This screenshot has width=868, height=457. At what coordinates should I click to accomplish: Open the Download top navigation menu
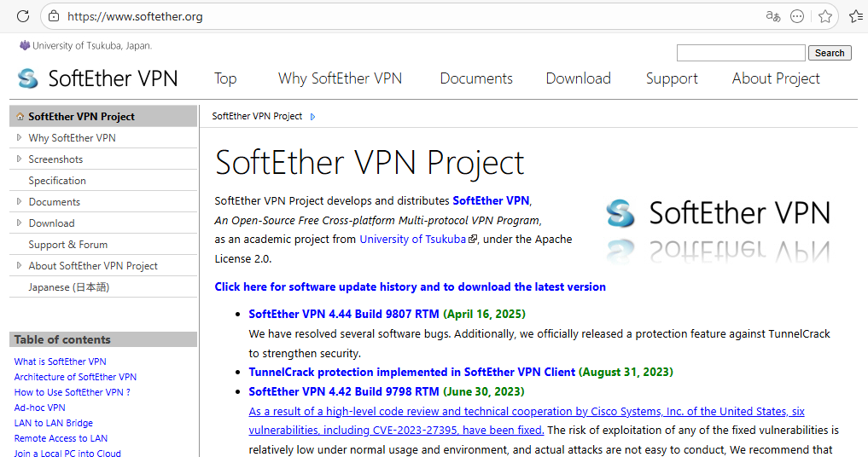[578, 78]
